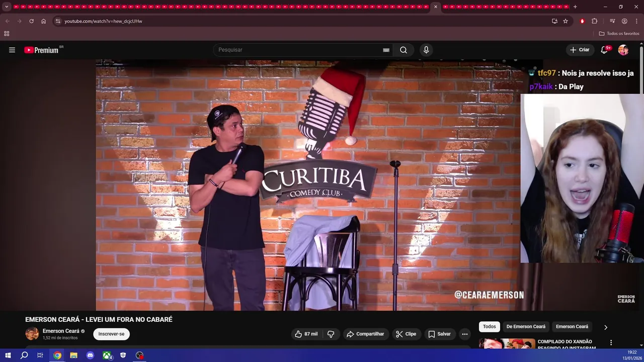Open Task View on taskbar

point(40,355)
